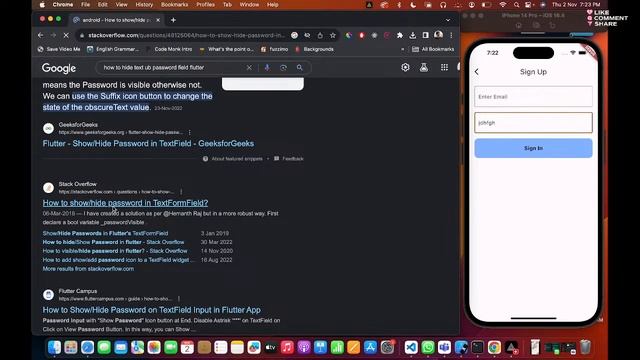Open More results from stackoverflow.com
The height and width of the screenshot is (360, 640).
(88, 269)
